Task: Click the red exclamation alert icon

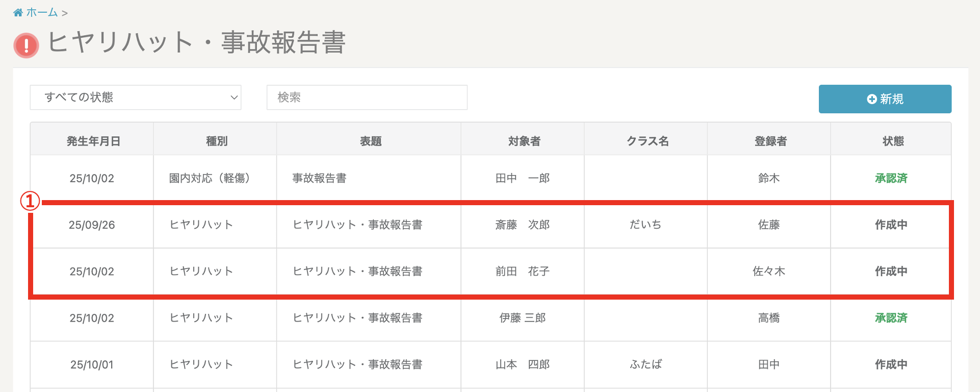Action: (26, 45)
